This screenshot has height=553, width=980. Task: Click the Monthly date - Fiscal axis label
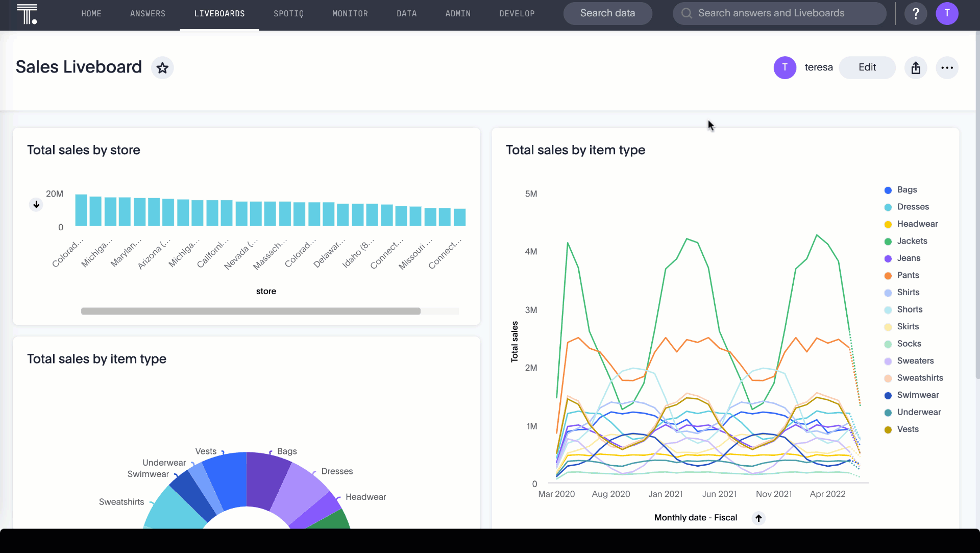pyautogui.click(x=695, y=518)
